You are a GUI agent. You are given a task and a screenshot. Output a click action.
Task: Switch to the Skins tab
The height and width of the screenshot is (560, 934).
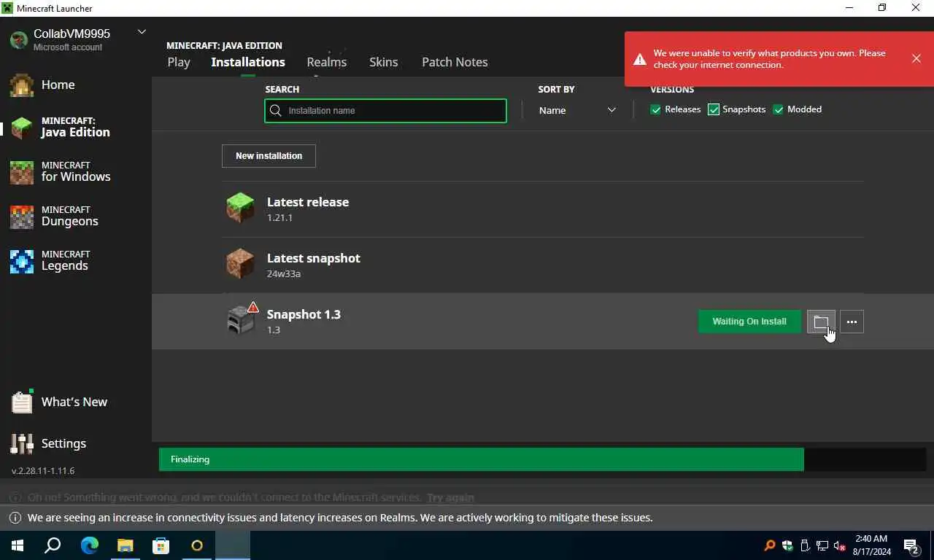[383, 62]
